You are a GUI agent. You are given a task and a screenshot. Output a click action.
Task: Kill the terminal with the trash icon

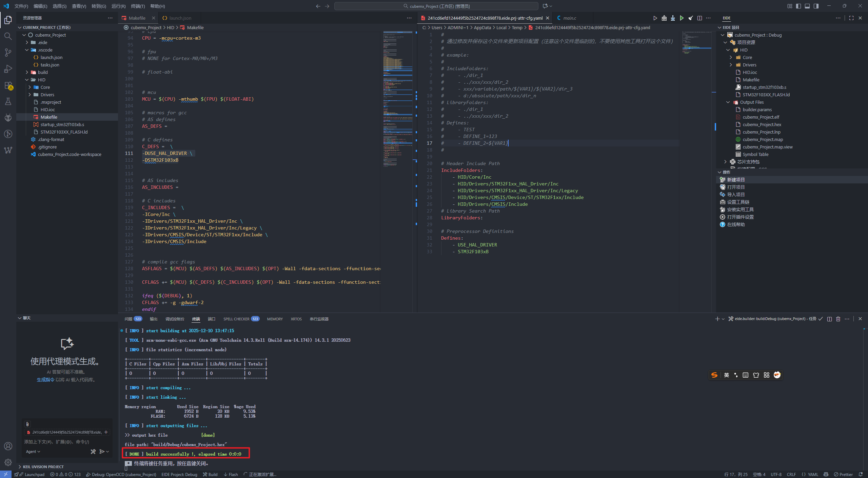(x=838, y=319)
